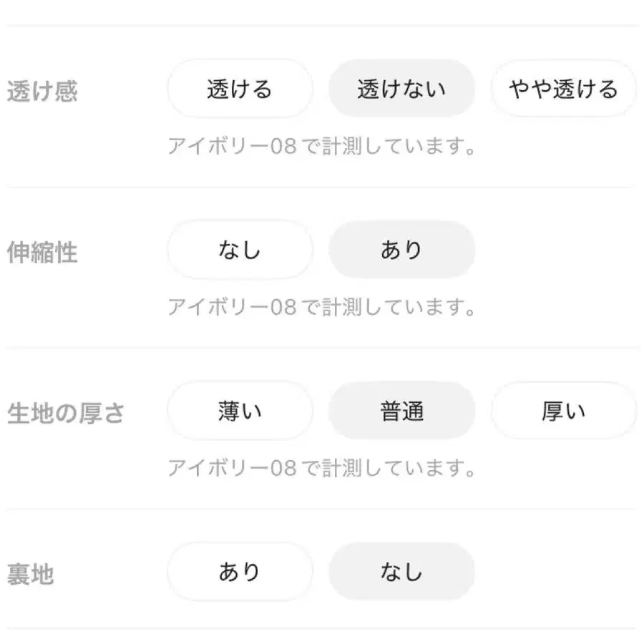Set 裏地 to あり
Image resolution: width=644 pixels, height=644 pixels.
[240, 572]
